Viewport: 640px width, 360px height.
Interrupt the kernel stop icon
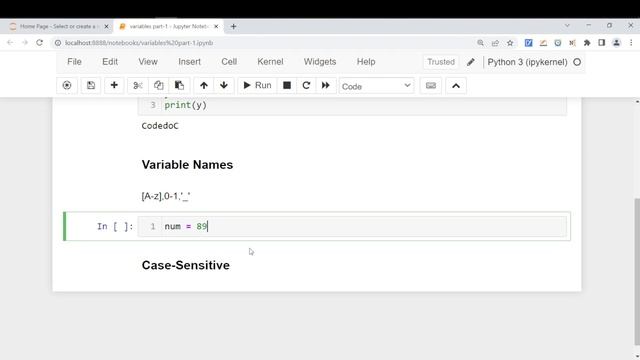pos(287,86)
